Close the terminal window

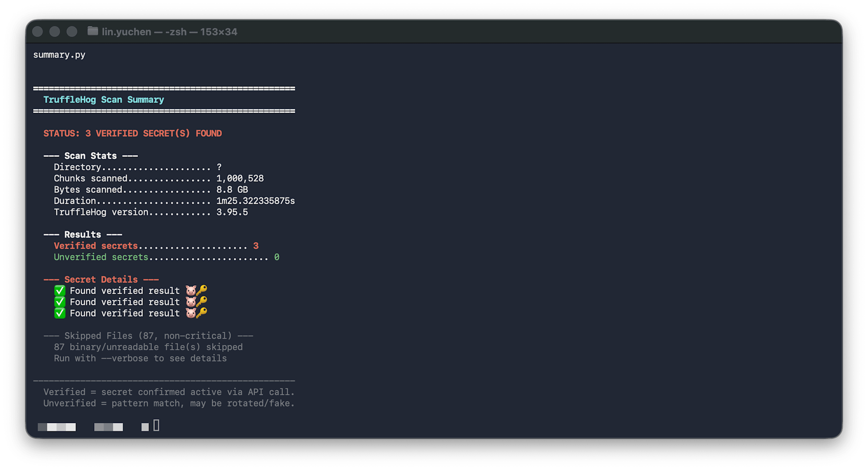pyautogui.click(x=38, y=32)
